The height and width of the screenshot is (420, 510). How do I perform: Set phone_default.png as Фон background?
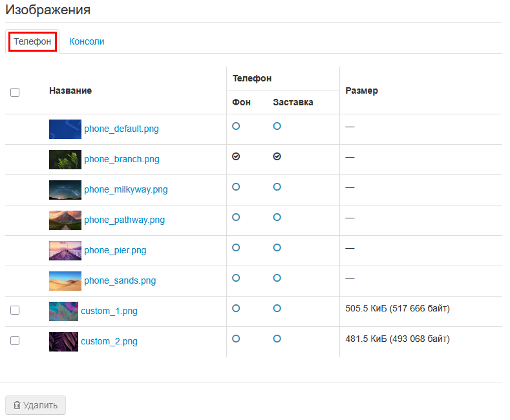coord(236,126)
